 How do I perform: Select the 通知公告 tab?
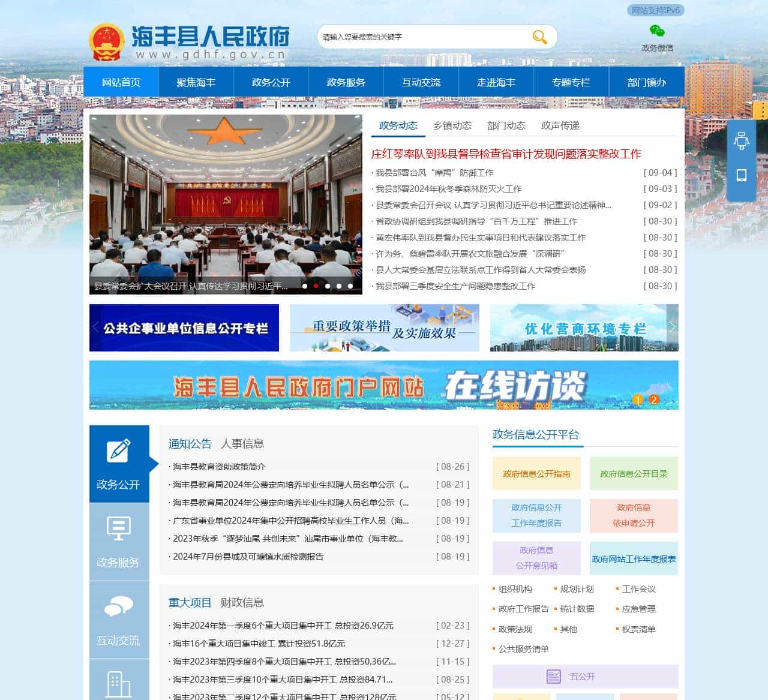pos(190,444)
